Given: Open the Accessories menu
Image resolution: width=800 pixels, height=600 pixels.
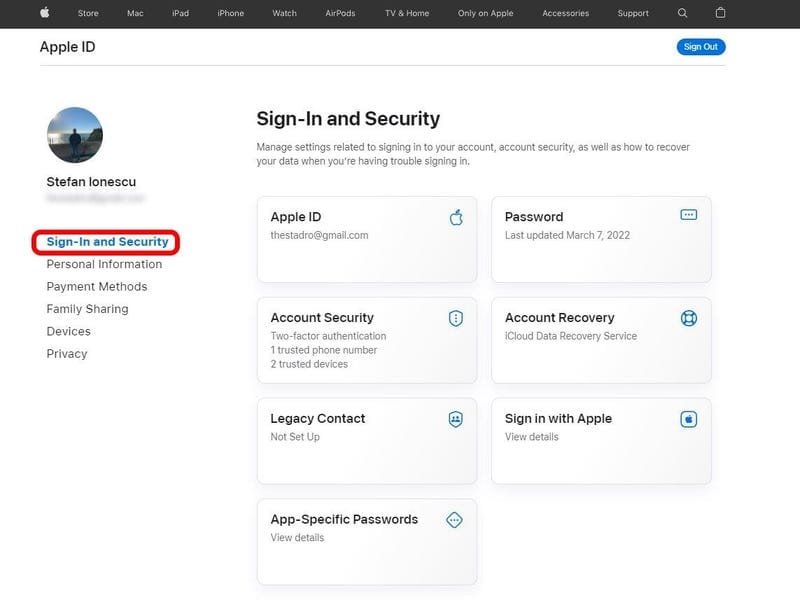Looking at the screenshot, I should point(565,13).
